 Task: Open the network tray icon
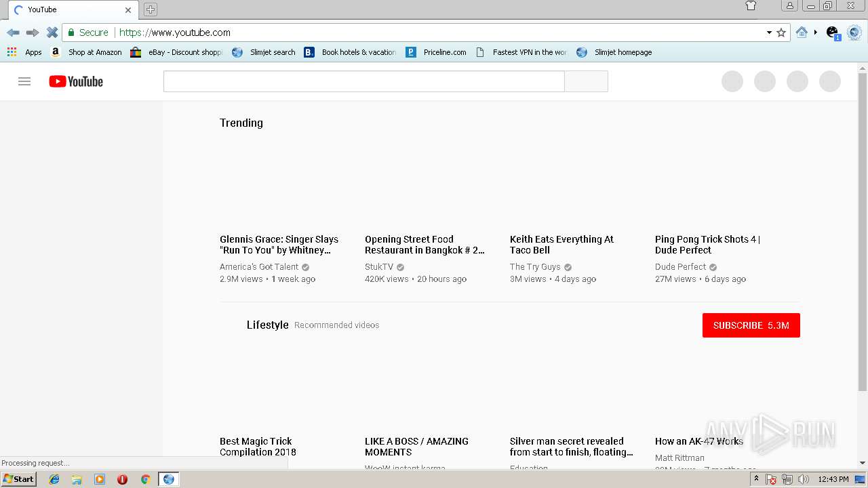pyautogui.click(x=787, y=479)
